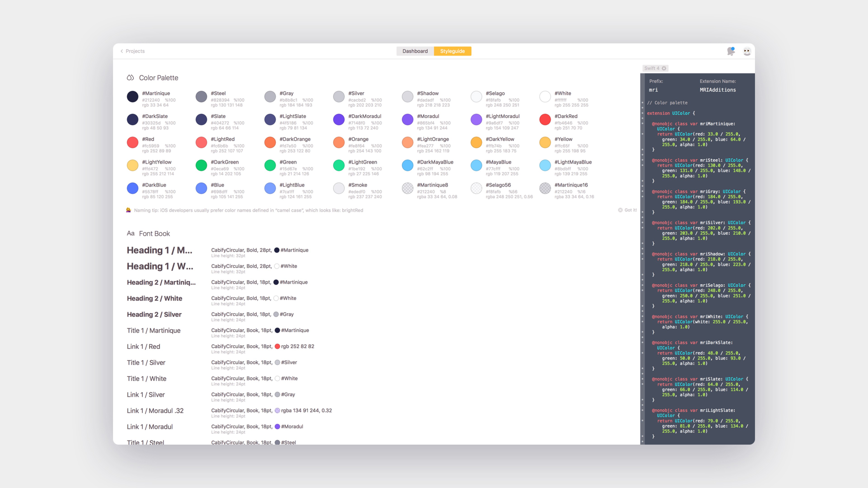Edit the Prefix field mri
868x488 pixels.
[653, 90]
